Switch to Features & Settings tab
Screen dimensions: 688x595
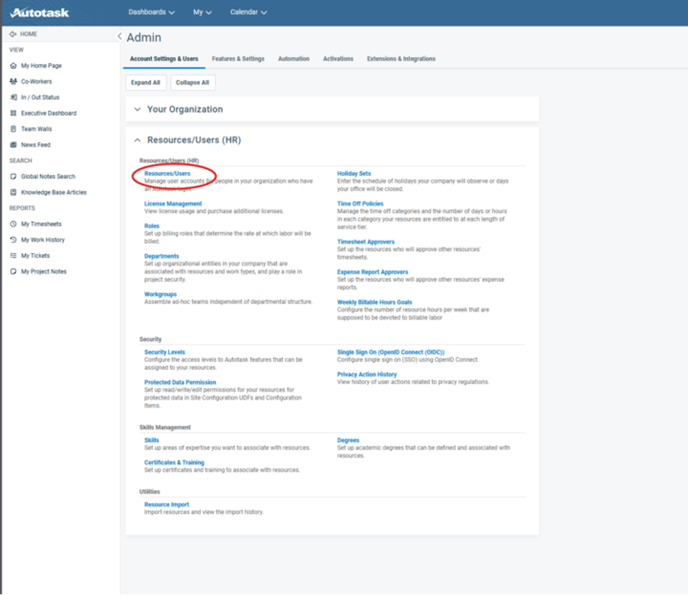[238, 59]
